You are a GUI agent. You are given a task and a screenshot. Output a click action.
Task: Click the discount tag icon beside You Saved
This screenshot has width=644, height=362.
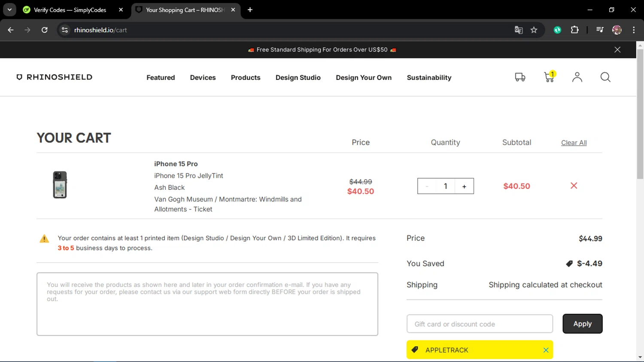[569, 264]
